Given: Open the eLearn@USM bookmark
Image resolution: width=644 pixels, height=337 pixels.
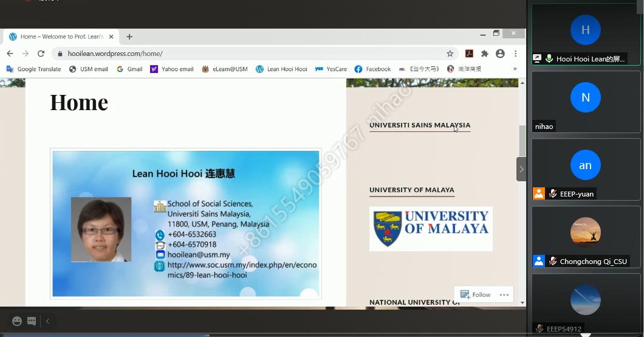Looking at the screenshot, I should (225, 69).
